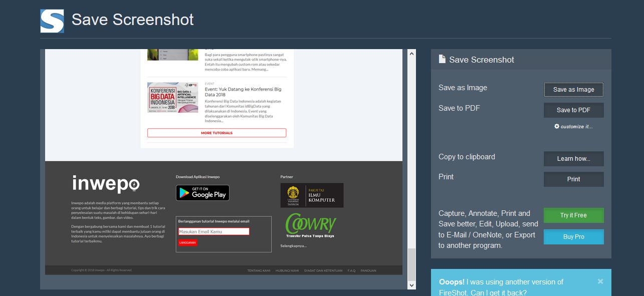Click the Learn how button
Viewport: 644px width, 296px height.
pos(574,159)
